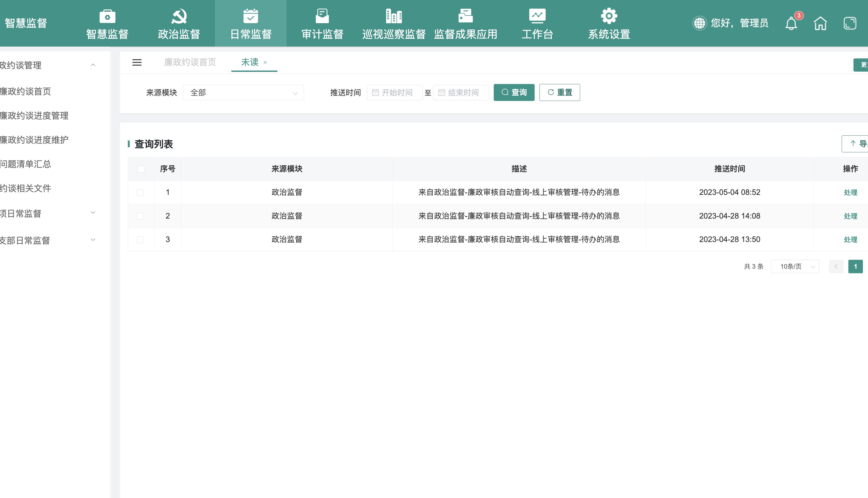Viewport: 868px width, 498px height.
Task: Collapse sidebar with hamburger icon
Action: click(x=137, y=62)
